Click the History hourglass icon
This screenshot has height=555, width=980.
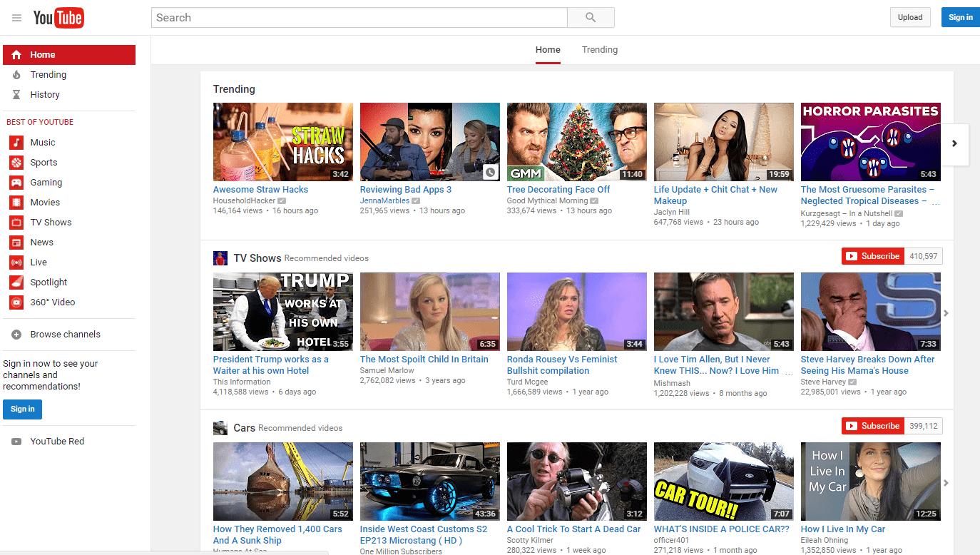[x=16, y=95]
